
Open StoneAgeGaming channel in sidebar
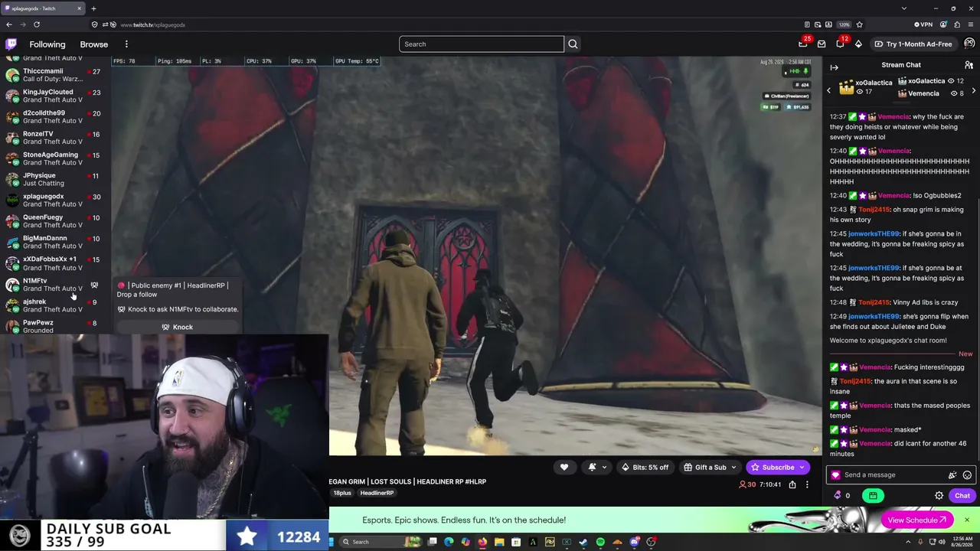click(55, 158)
